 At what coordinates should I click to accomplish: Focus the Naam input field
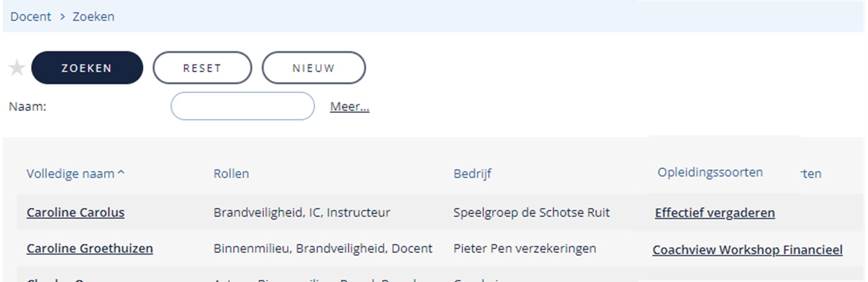click(243, 107)
